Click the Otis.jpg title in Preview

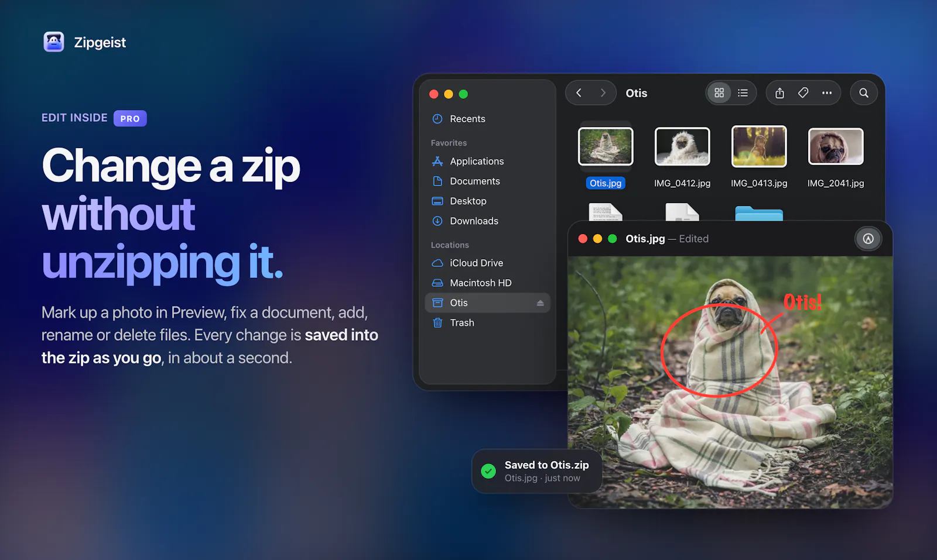pyautogui.click(x=645, y=239)
